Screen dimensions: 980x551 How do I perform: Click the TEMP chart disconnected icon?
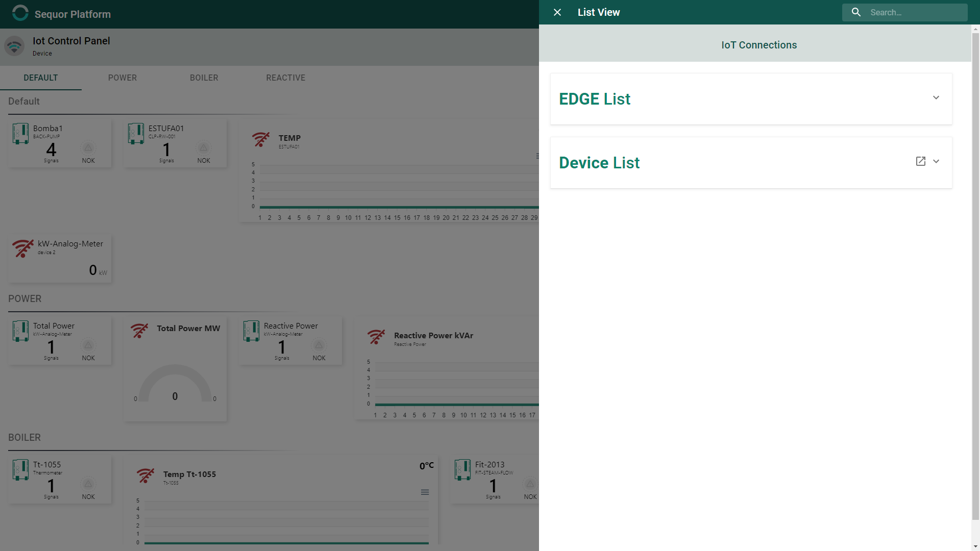pyautogui.click(x=261, y=139)
